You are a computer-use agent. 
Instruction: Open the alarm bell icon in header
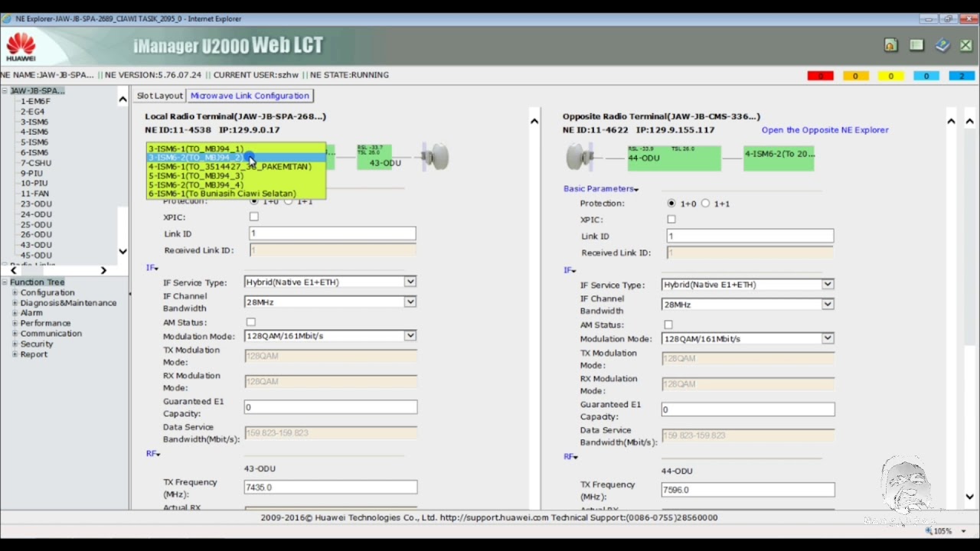coord(890,46)
